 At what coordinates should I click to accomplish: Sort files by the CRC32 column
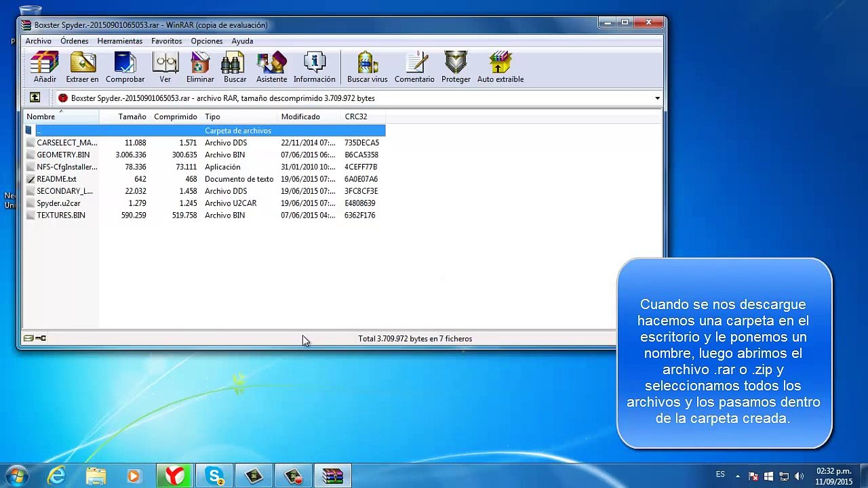pos(363,117)
